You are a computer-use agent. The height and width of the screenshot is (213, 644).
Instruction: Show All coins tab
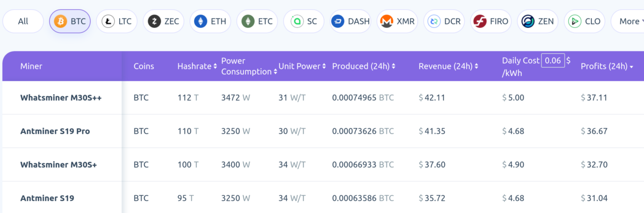click(x=23, y=22)
